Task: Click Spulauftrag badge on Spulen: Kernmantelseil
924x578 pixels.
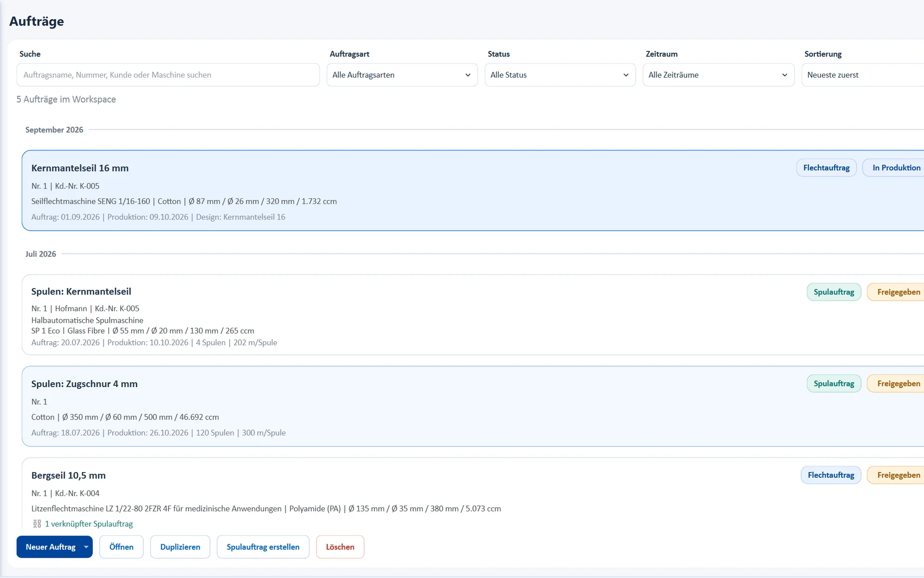Action: tap(834, 292)
